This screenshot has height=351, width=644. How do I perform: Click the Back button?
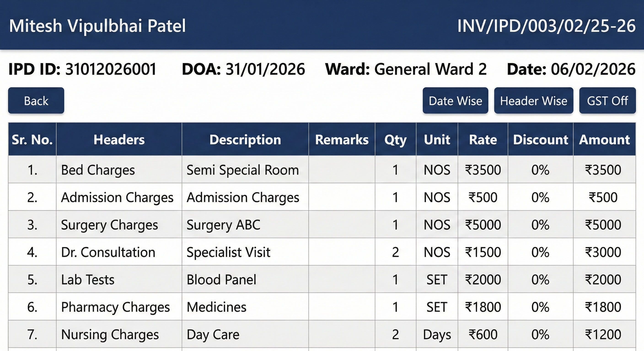point(36,101)
